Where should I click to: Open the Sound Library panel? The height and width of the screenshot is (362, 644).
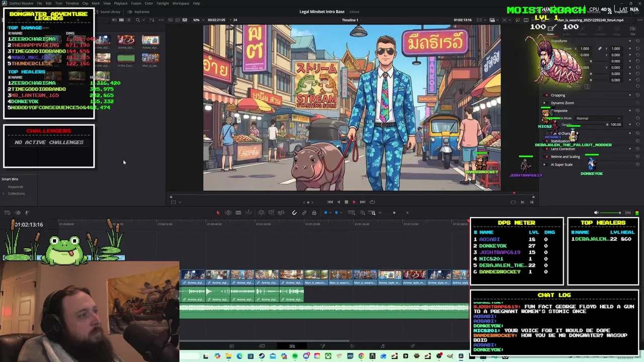(x=107, y=12)
